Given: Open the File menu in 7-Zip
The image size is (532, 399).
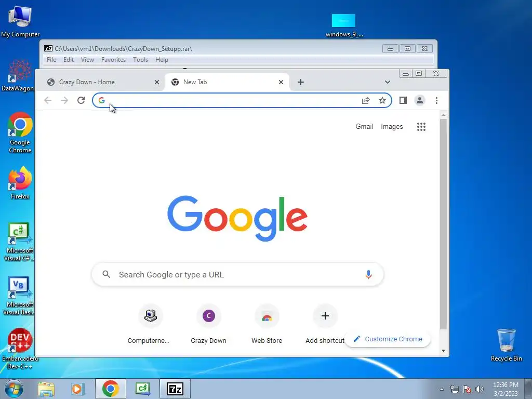Looking at the screenshot, I should [x=51, y=60].
